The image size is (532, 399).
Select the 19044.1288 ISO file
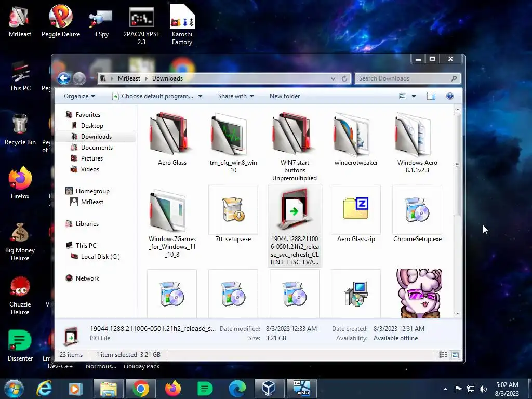click(x=295, y=225)
